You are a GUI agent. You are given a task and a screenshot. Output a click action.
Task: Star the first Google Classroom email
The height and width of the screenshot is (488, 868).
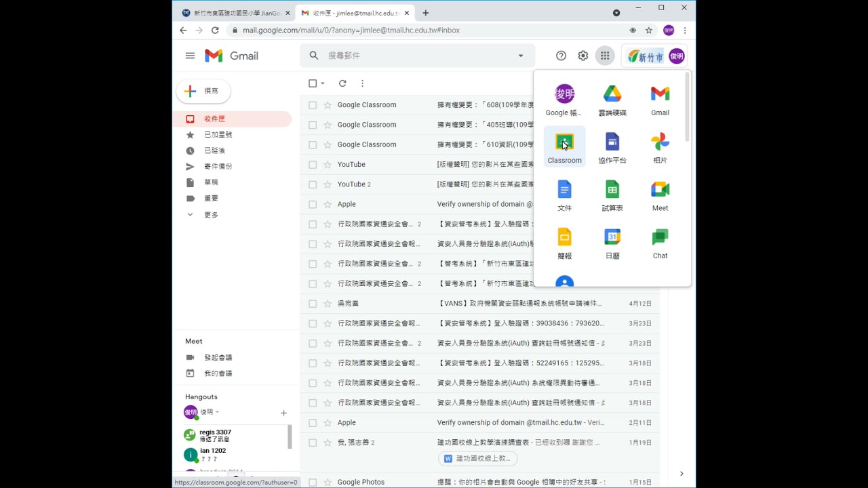click(328, 105)
